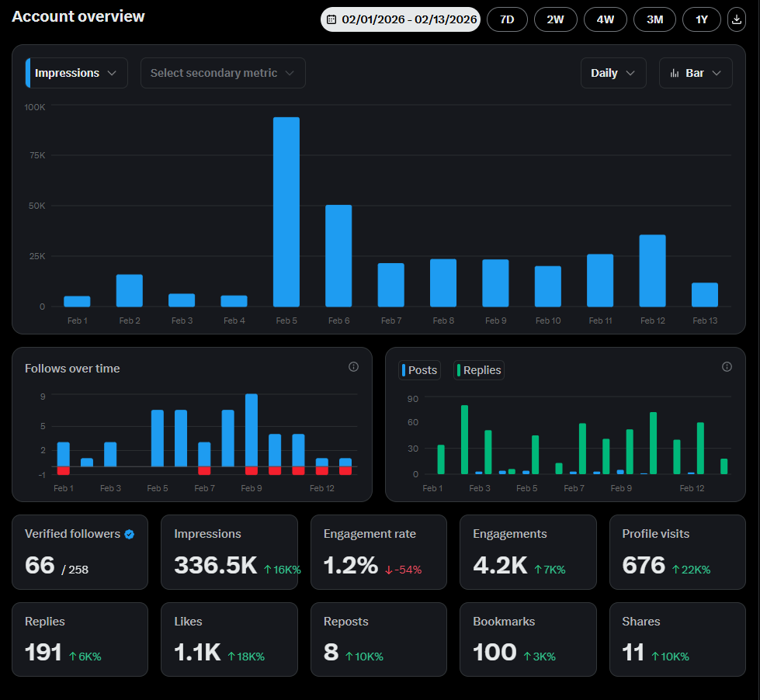Click the info icon on Follows over time
760x700 pixels.
pyautogui.click(x=353, y=366)
